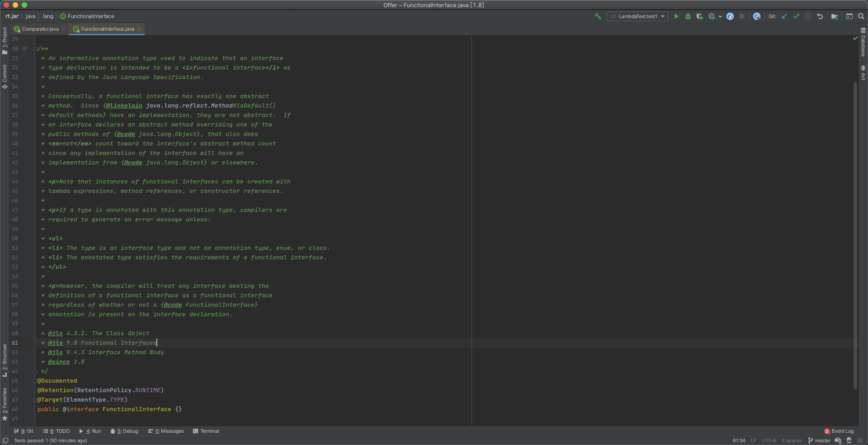Click the Profiler run icon with clock
The width and height of the screenshot is (868, 445).
click(x=712, y=16)
